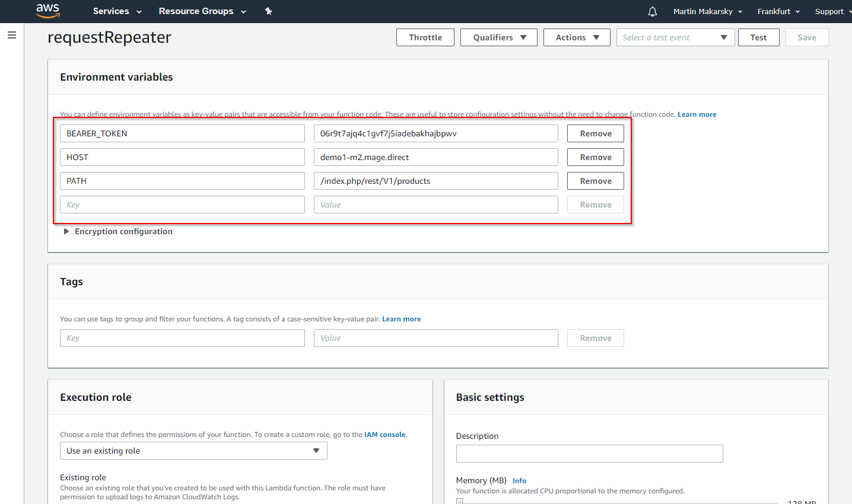
Task: Expand the Encryption configuration section
Action: [117, 231]
